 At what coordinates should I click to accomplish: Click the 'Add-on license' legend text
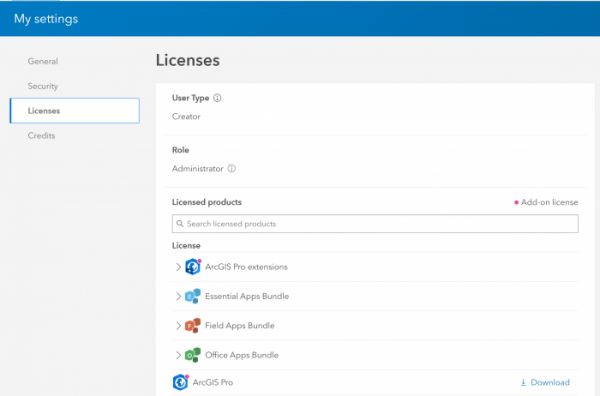click(x=549, y=202)
